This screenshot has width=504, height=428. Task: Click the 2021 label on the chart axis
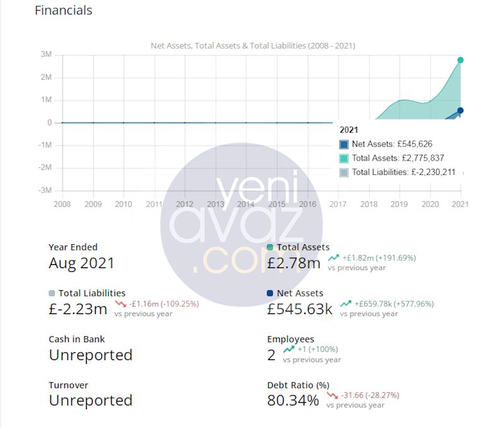pos(461,204)
